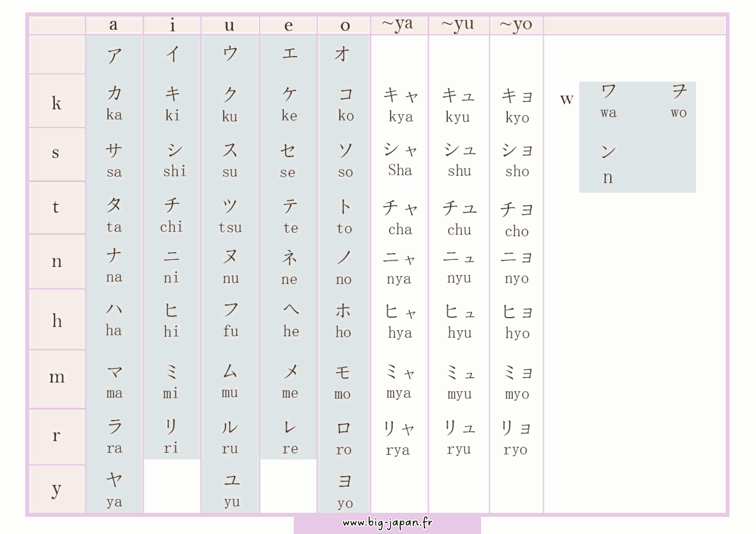
Task: Click the www.big-japan.fr link
Action: [x=387, y=523]
